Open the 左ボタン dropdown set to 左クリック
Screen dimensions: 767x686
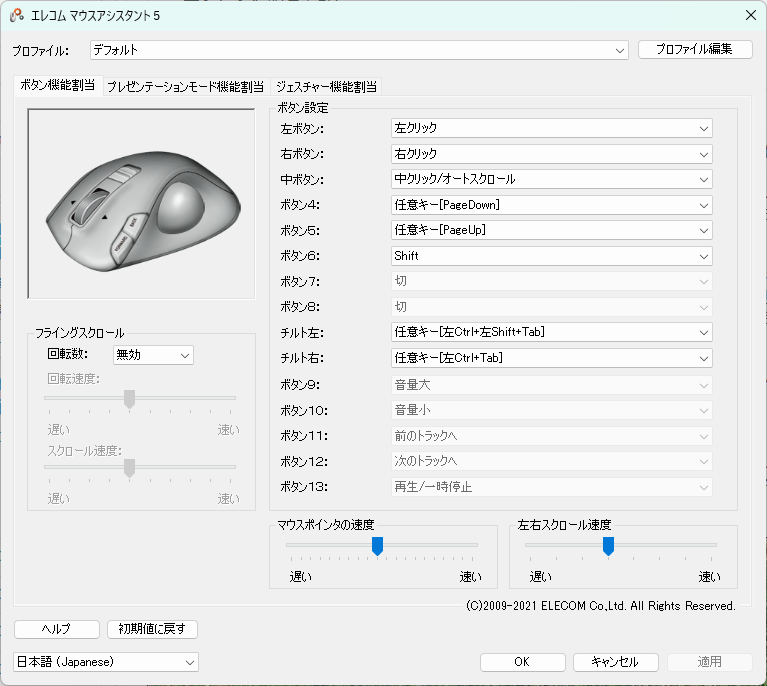point(552,128)
